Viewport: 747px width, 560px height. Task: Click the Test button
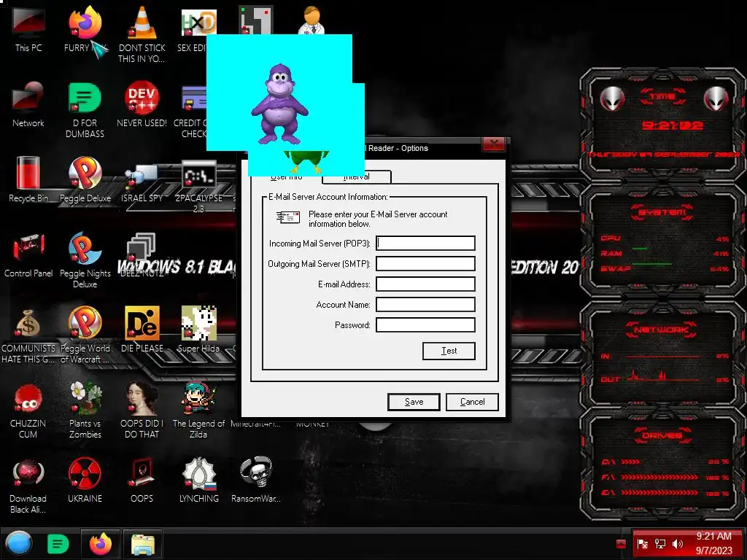[449, 351]
